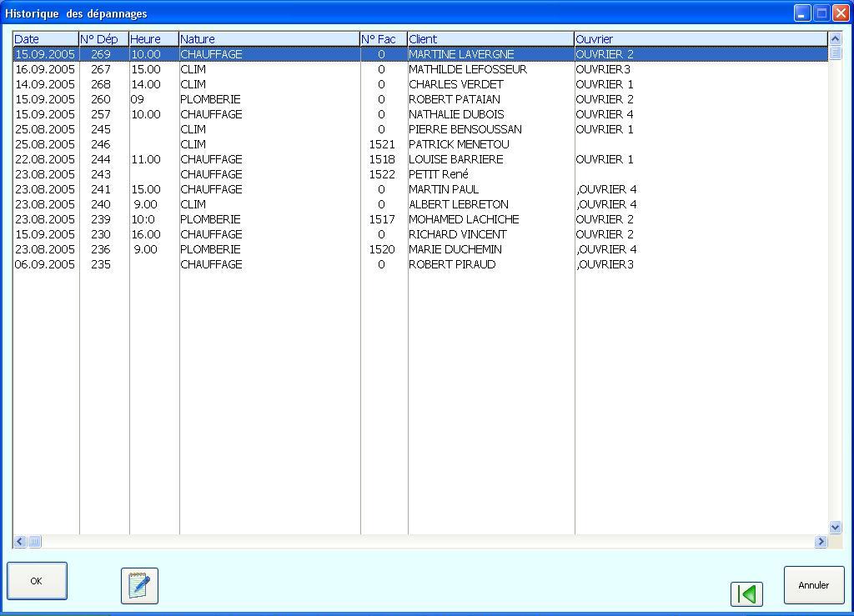This screenshot has width=854, height=616.
Task: Click the Ouvrier column header
Action: tap(701, 39)
